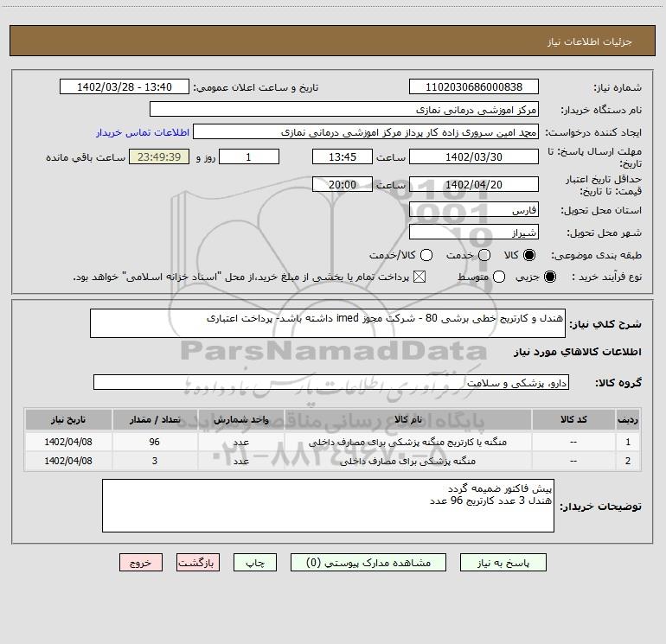This screenshot has width=666, height=644.
Task: Click the تاریخ نیاز column header
Action: coord(68,419)
